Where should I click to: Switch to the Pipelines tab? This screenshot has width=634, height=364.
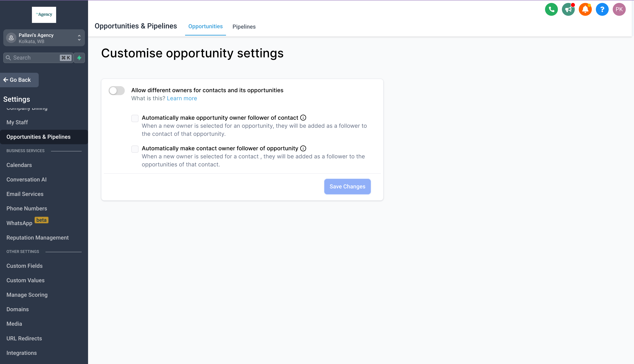pos(244,27)
